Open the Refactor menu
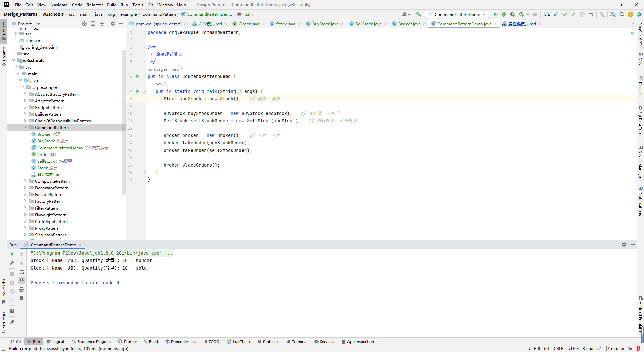The image size is (644, 352). click(94, 5)
